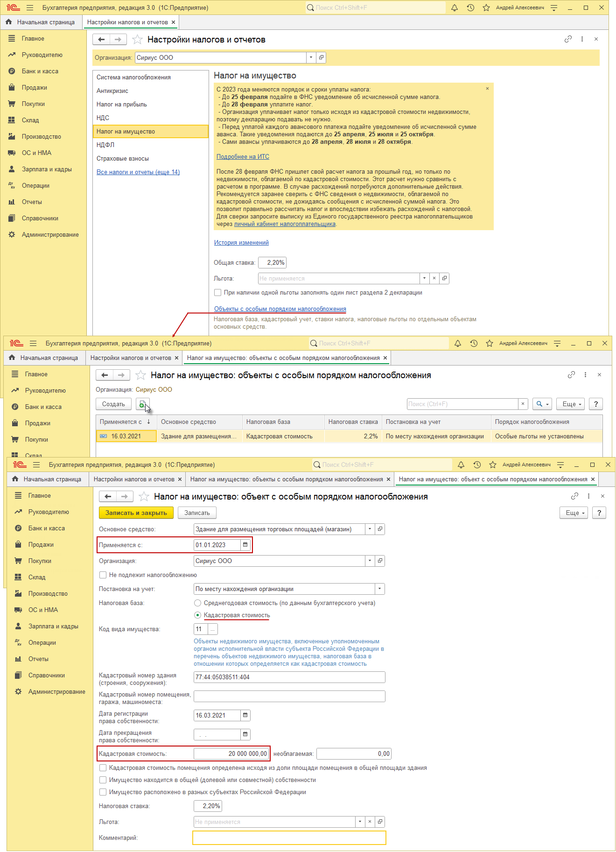The width and height of the screenshot is (616, 852).
Task: Expand 'Основное средство' dropdown
Action: click(370, 529)
